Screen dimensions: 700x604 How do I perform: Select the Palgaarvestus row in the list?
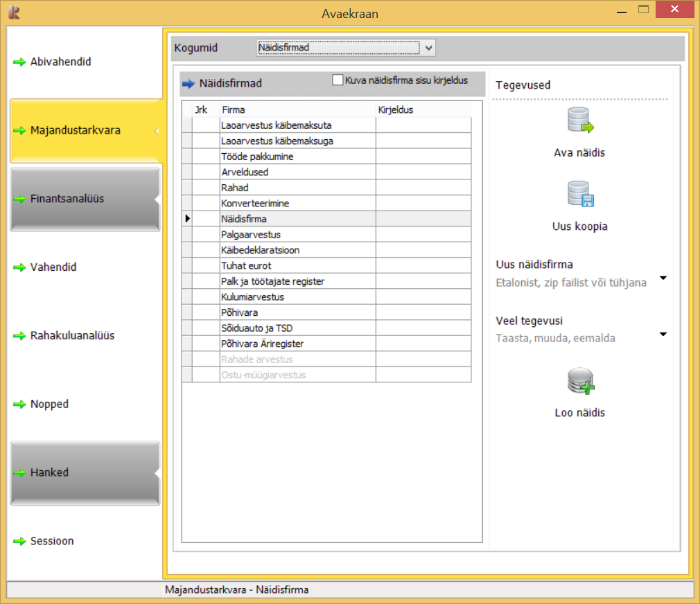[297, 235]
